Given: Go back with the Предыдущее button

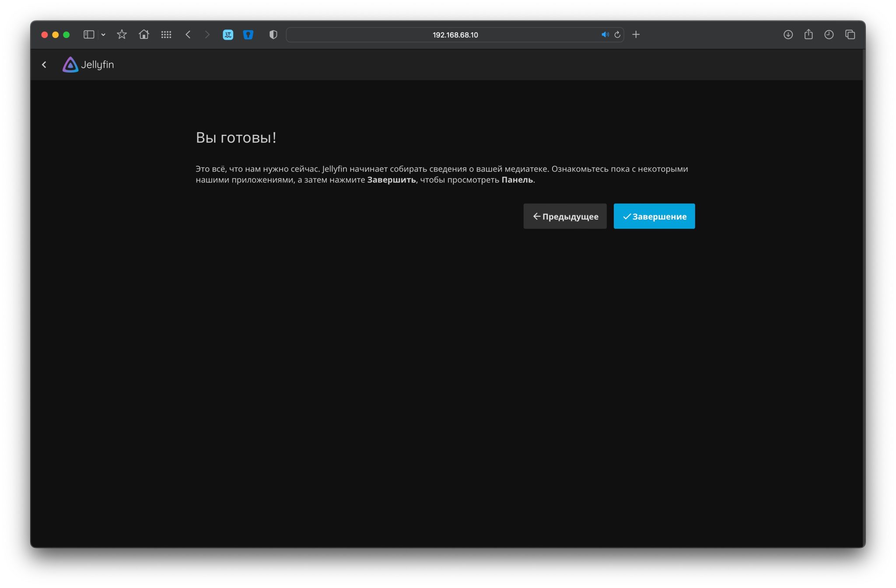Looking at the screenshot, I should click(565, 216).
